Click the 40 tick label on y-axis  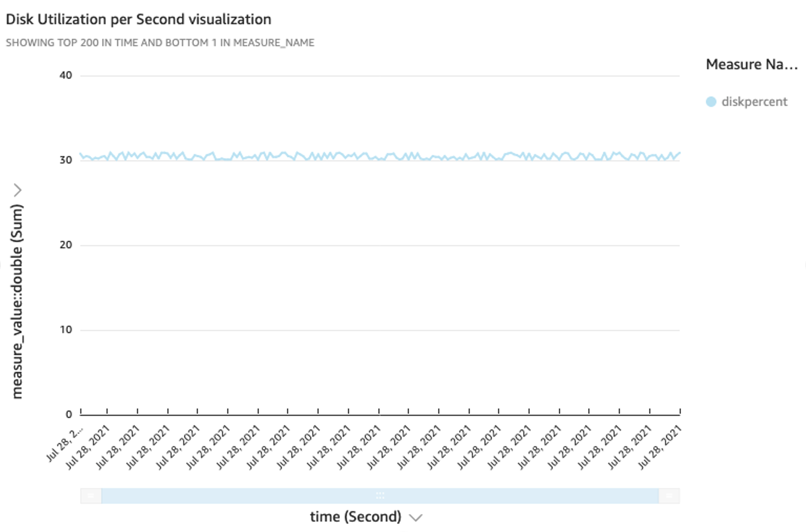click(x=66, y=75)
